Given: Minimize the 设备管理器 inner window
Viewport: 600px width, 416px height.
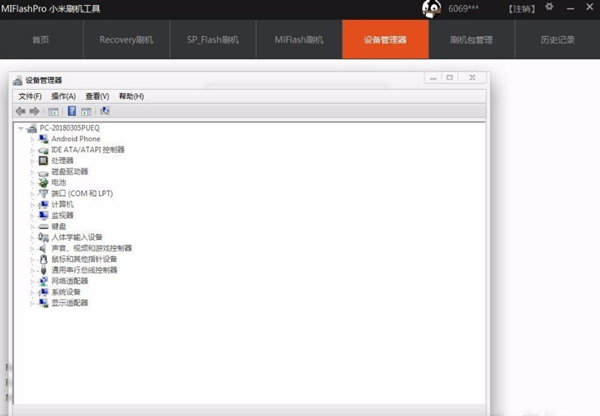Looking at the screenshot, I should [x=433, y=78].
